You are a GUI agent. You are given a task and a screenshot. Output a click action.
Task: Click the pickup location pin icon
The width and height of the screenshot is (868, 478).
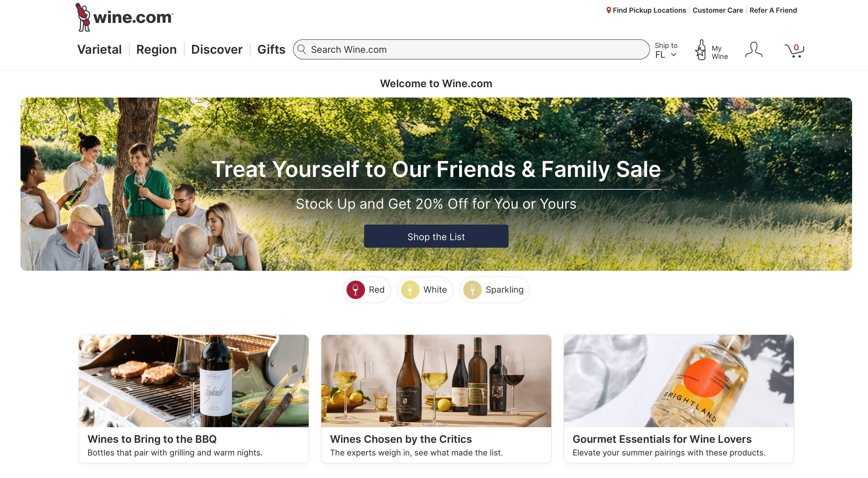point(608,10)
